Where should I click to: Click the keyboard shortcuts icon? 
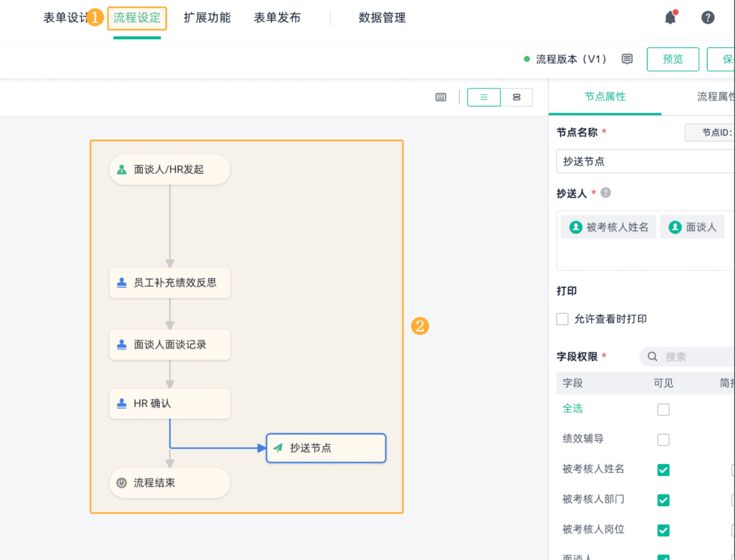click(441, 97)
